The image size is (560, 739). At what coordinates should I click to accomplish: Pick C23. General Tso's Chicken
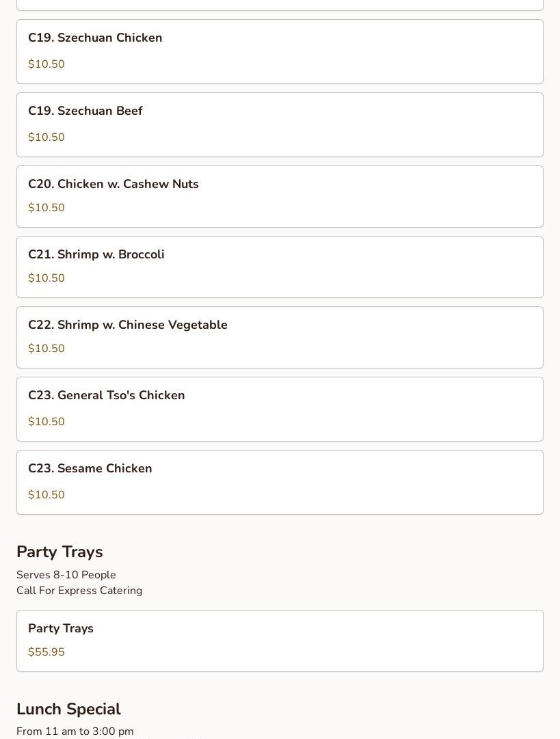[107, 396]
